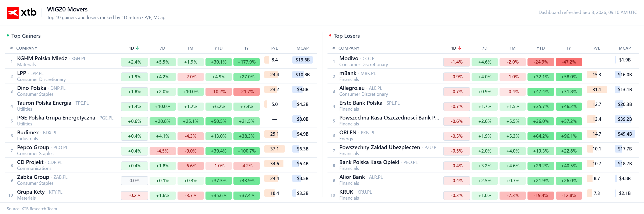Select the Powszechny Zaklad Ubezpieczen row
The width and height of the screenshot is (644, 214).
pos(483,150)
